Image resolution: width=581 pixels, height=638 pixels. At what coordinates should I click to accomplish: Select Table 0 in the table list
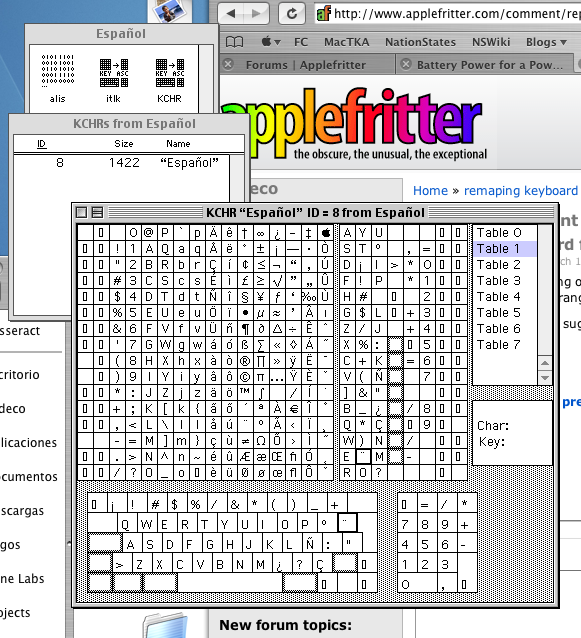click(x=505, y=233)
